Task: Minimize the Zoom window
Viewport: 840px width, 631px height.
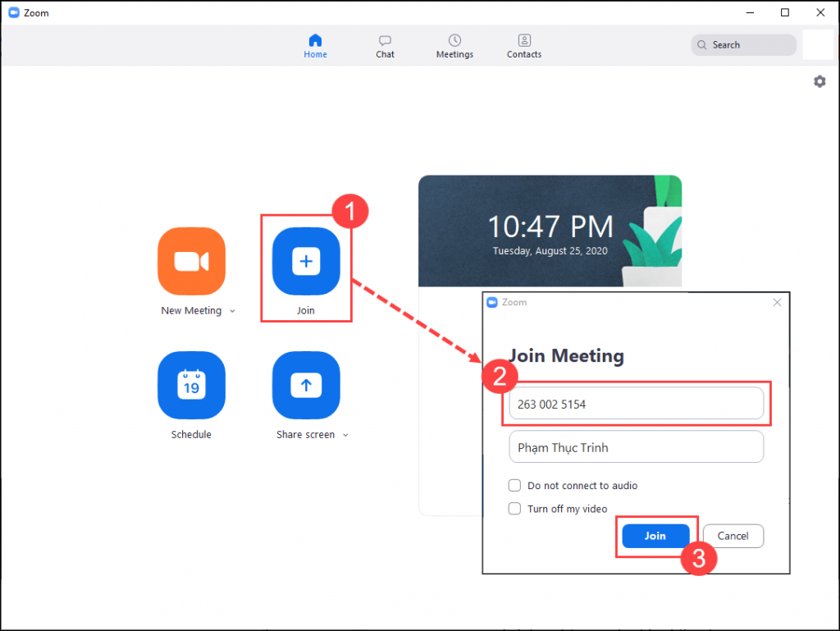Action: 750,12
